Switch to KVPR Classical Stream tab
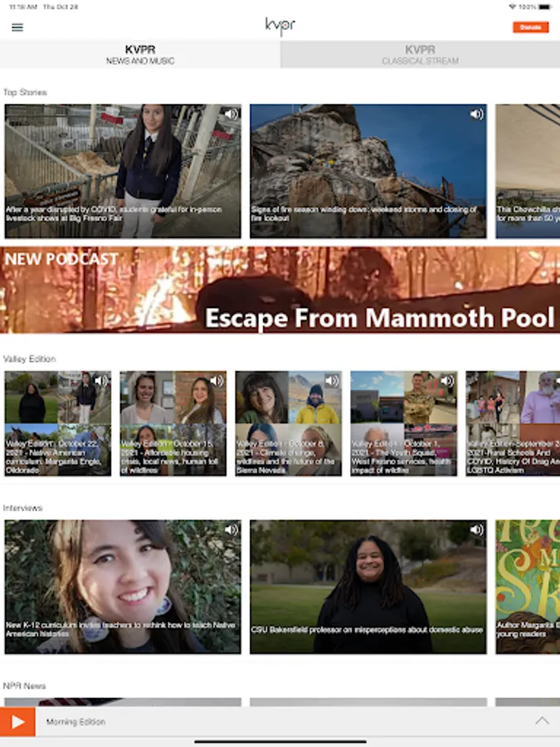560x747 pixels. click(420, 54)
